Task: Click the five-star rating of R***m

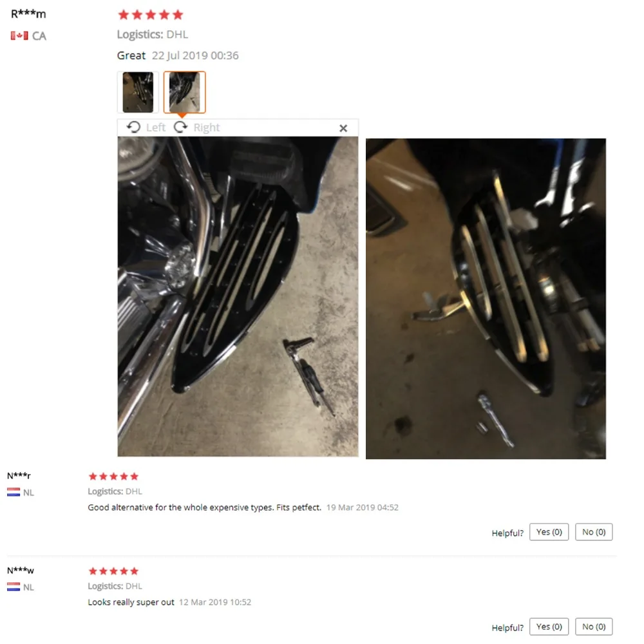Action: point(150,15)
